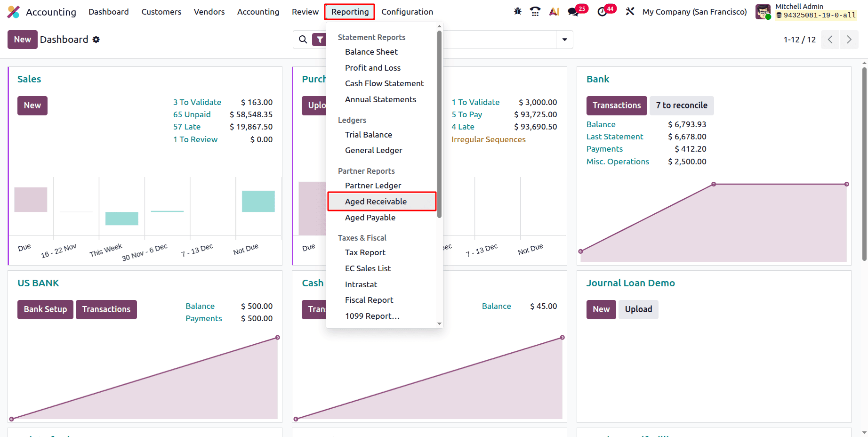Open Irregular Sequences warning link
The image size is (868, 437).
489,139
